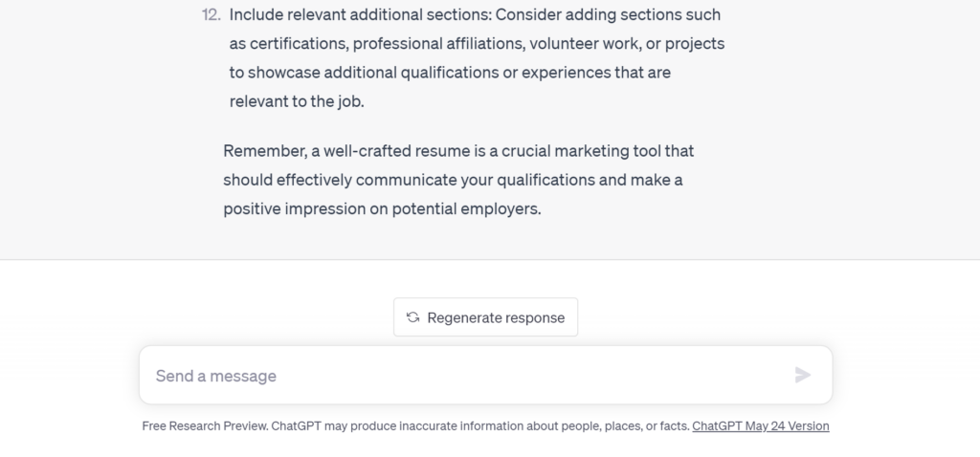Click the line 'relevant to the job.'
The image size is (980, 457).
point(297,101)
